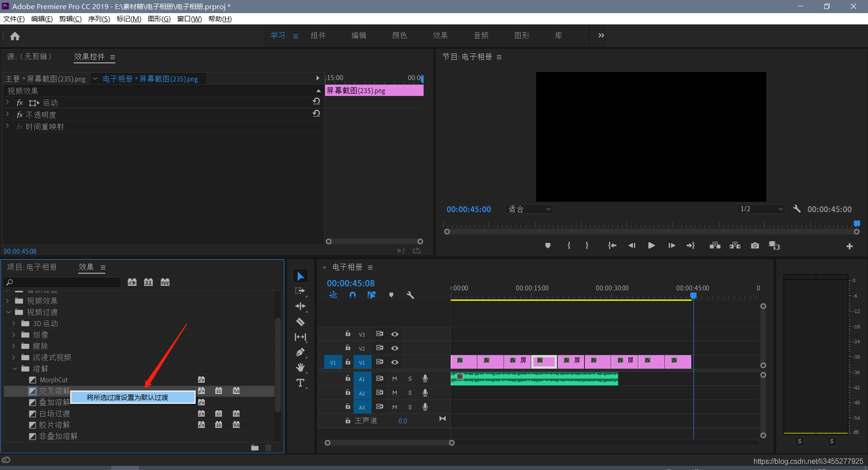Open Comparison View in program monitor
Screen dimensions: 868x470
(774, 246)
